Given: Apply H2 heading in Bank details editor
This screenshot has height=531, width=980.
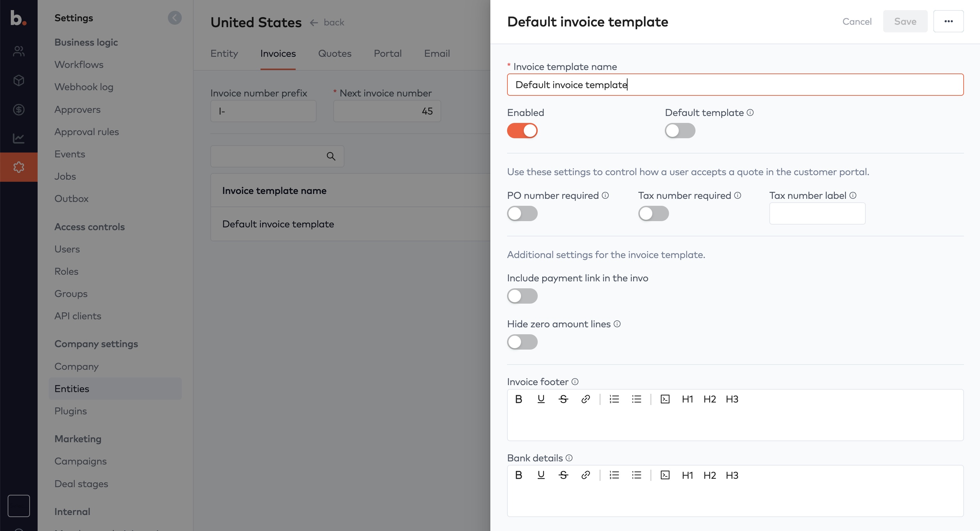Looking at the screenshot, I should (x=709, y=475).
